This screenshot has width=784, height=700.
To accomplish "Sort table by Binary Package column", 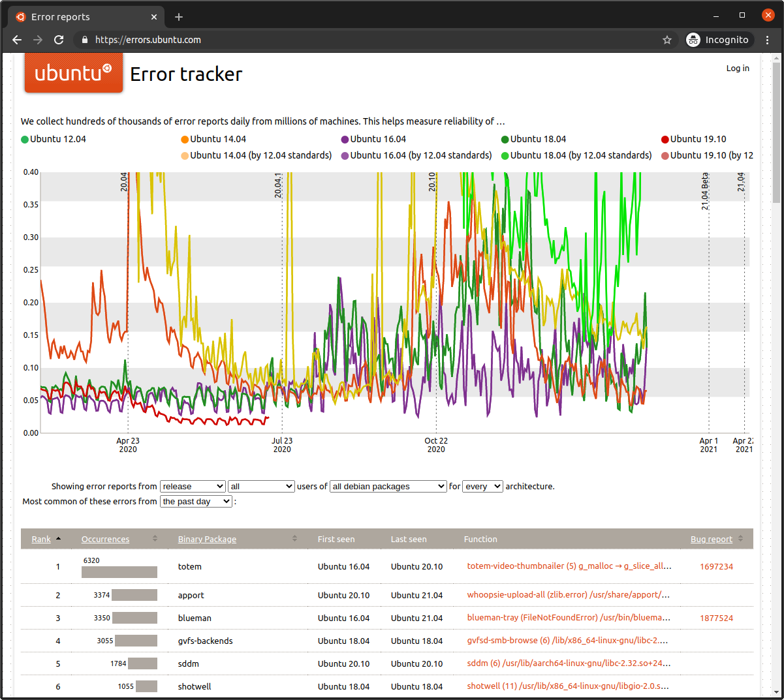I will click(x=207, y=540).
